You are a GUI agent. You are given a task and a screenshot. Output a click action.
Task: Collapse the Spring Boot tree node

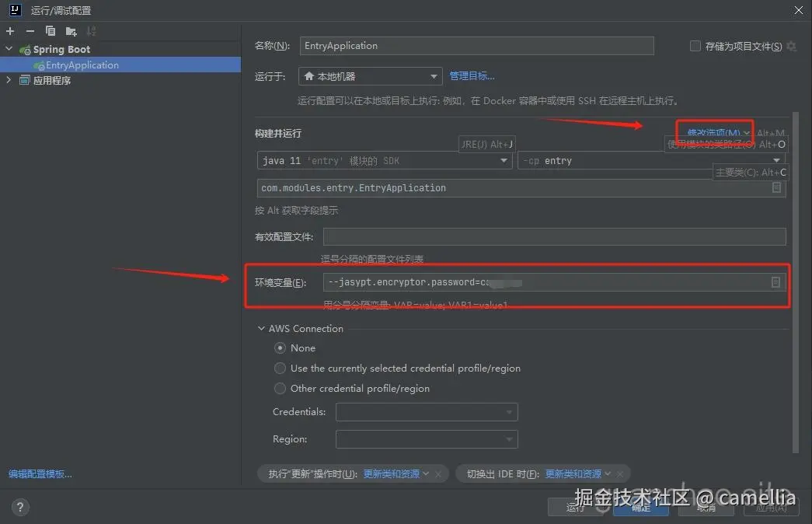click(x=9, y=49)
